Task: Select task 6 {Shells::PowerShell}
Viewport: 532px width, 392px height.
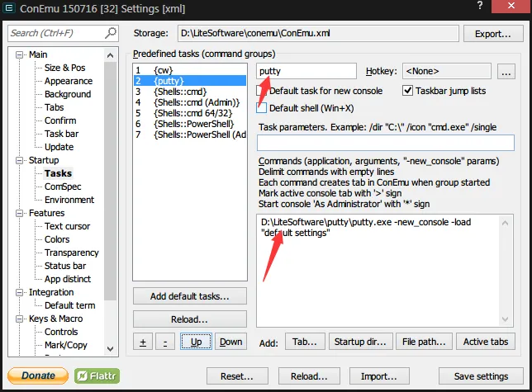Action: point(190,124)
